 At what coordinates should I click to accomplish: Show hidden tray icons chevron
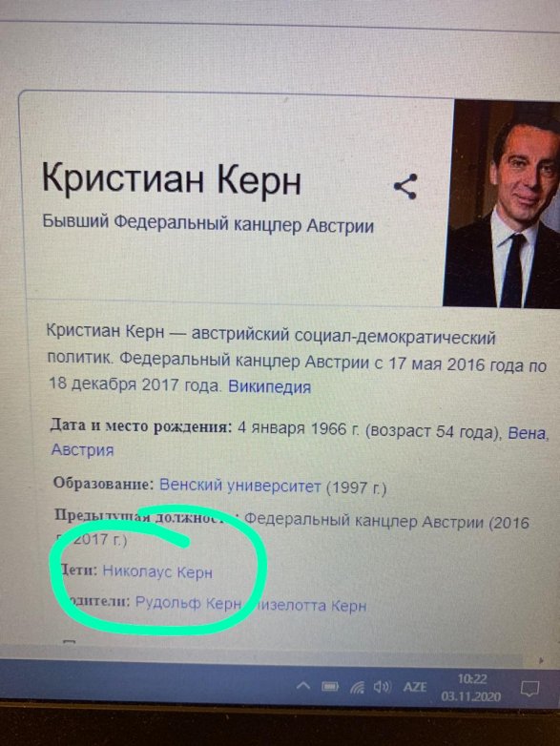[x=303, y=686]
